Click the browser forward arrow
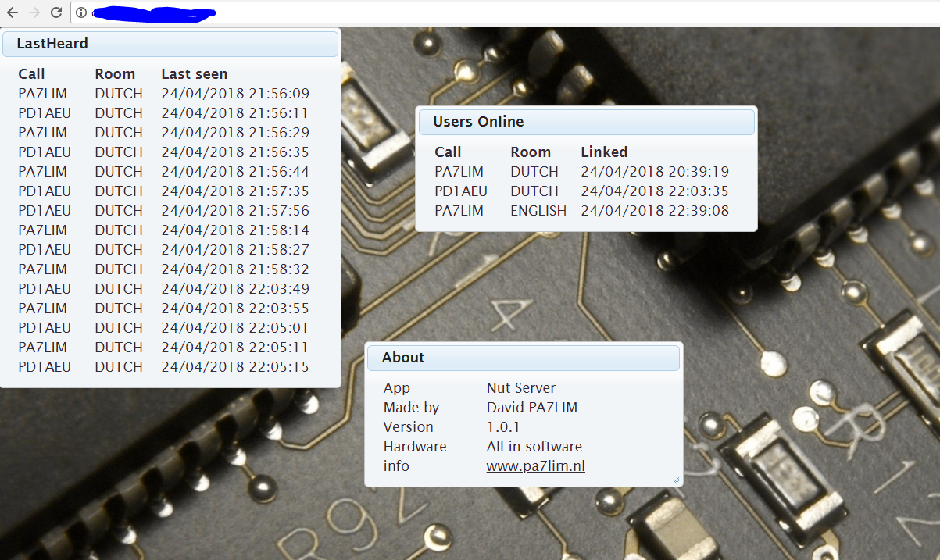 [x=34, y=12]
